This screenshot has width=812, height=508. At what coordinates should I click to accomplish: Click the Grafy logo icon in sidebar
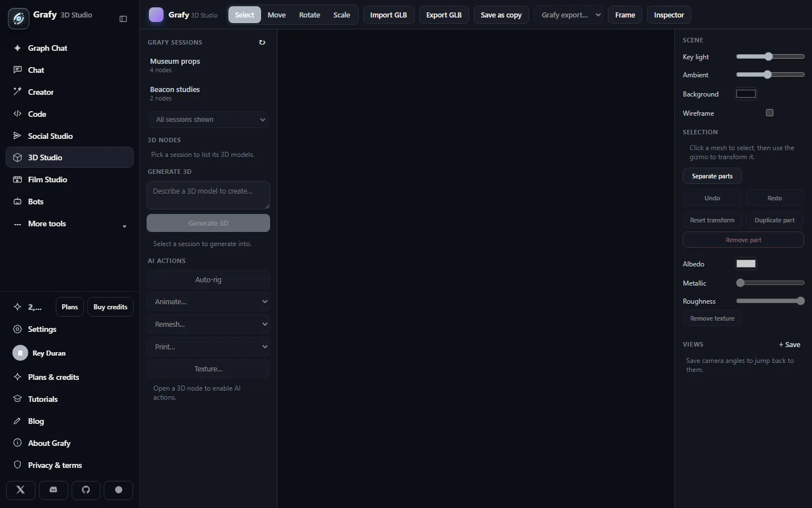coord(19,19)
